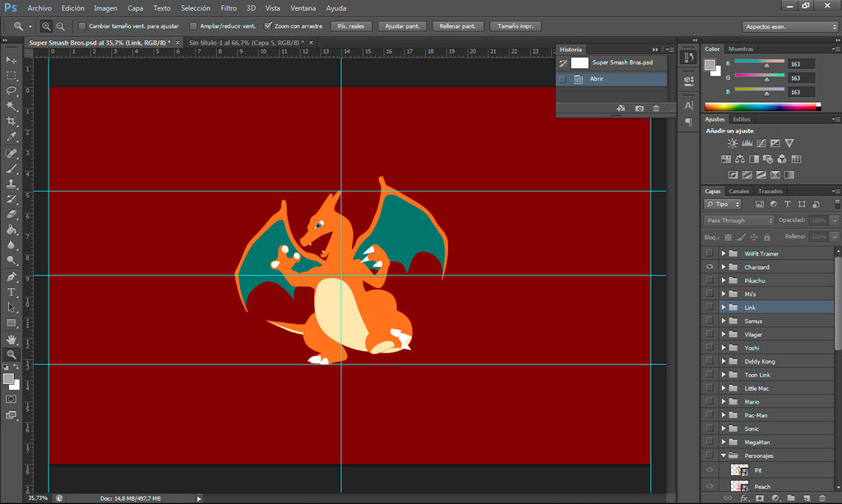
Task: Click the G value input field
Action: point(801,78)
